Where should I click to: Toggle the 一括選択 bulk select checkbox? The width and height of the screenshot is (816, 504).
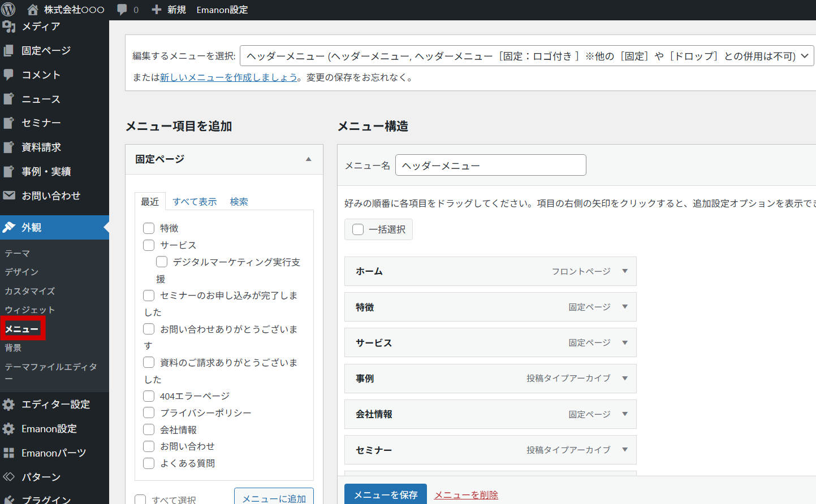click(358, 229)
